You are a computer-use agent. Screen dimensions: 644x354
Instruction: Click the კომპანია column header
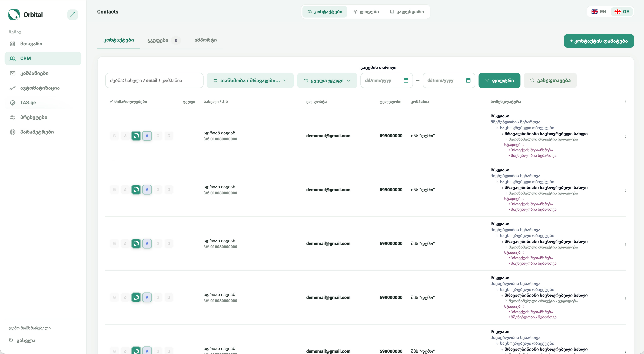[420, 102]
